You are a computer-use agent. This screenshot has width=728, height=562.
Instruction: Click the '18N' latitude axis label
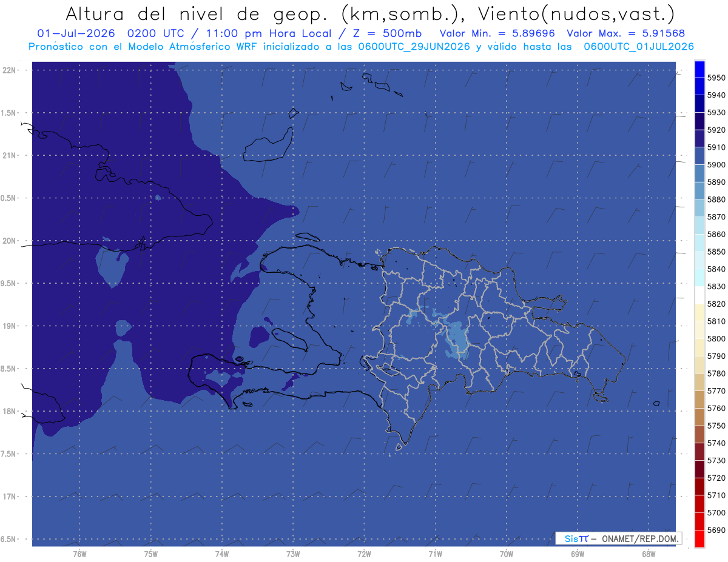[x=9, y=412]
